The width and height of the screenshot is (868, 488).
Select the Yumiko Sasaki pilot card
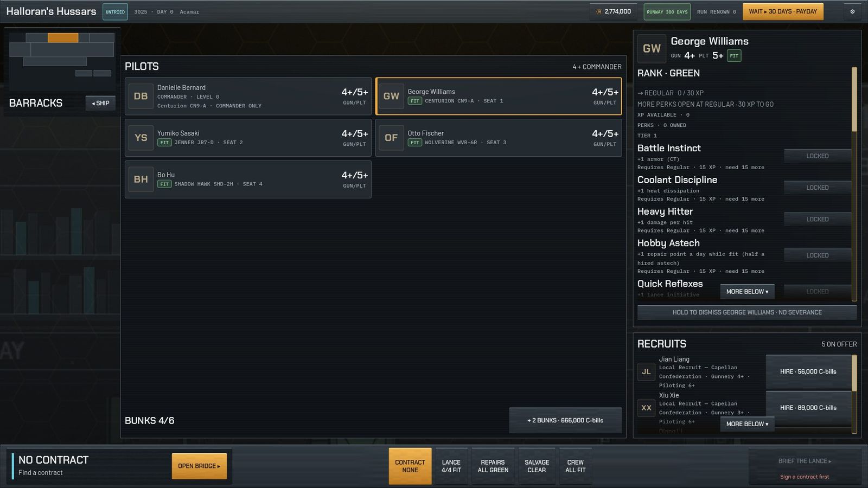[248, 138]
